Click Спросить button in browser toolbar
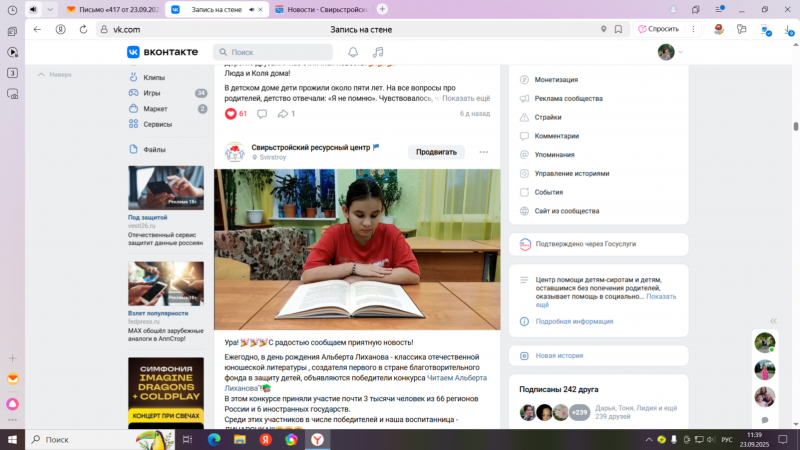The image size is (800, 450). pos(659,29)
